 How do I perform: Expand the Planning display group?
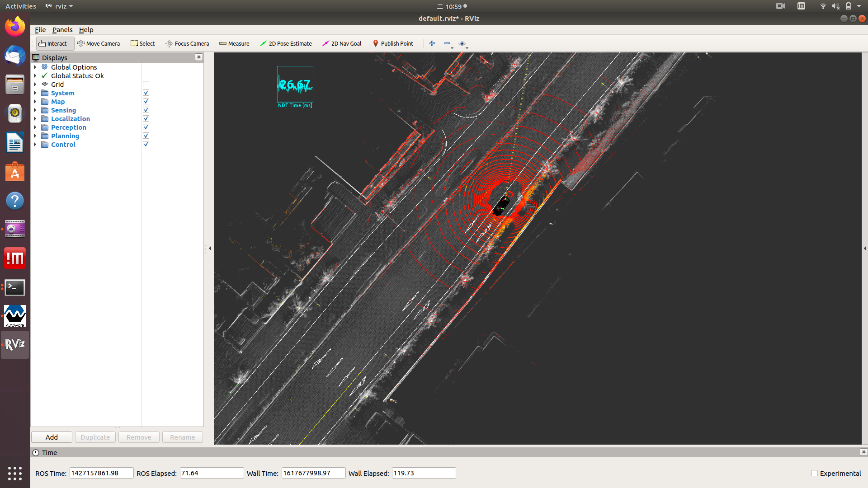tap(35, 136)
